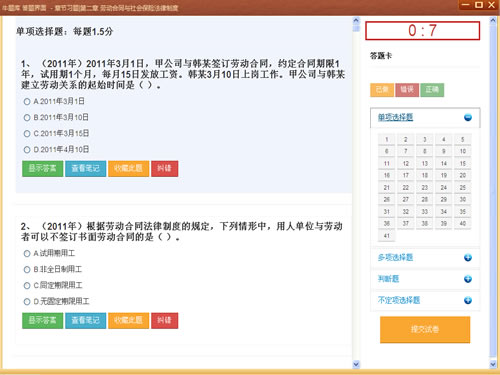
Task: Select option D 2011年4月10日 for question 1
Action: (27, 150)
